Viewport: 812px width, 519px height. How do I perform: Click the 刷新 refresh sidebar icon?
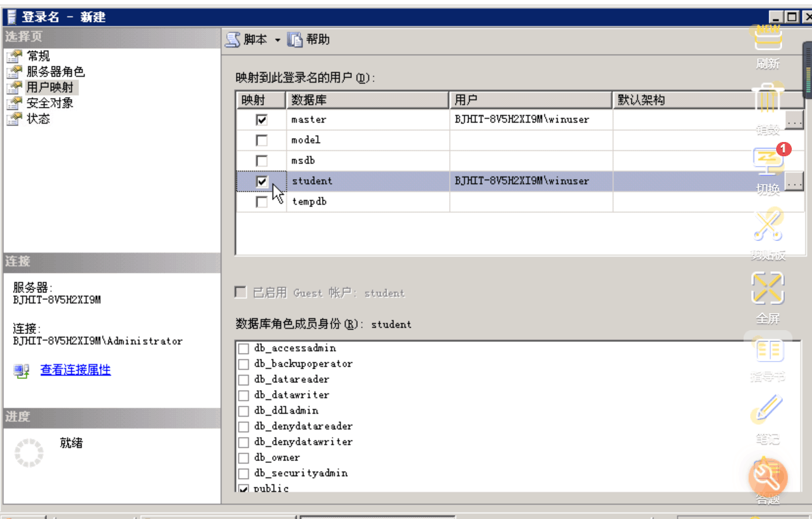768,39
